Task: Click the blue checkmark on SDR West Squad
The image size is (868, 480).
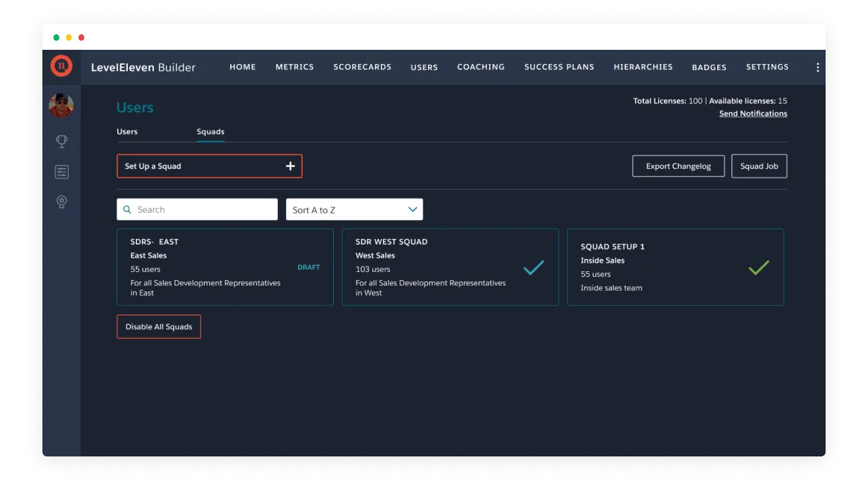Action: click(x=534, y=267)
